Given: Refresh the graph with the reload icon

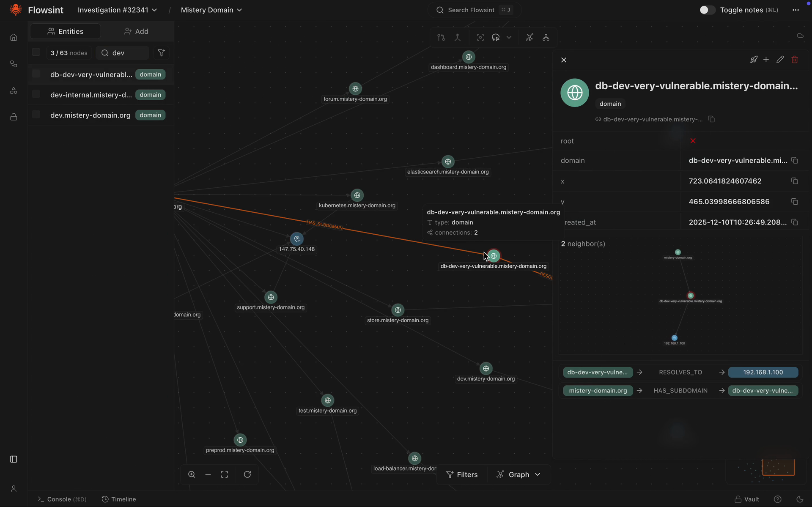Looking at the screenshot, I should coord(247,474).
